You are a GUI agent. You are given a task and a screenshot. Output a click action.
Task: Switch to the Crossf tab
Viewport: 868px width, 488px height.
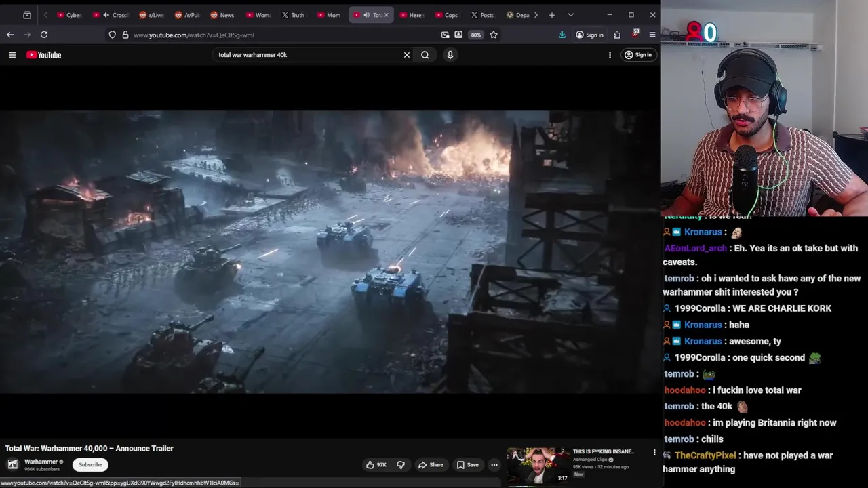pyautogui.click(x=110, y=15)
